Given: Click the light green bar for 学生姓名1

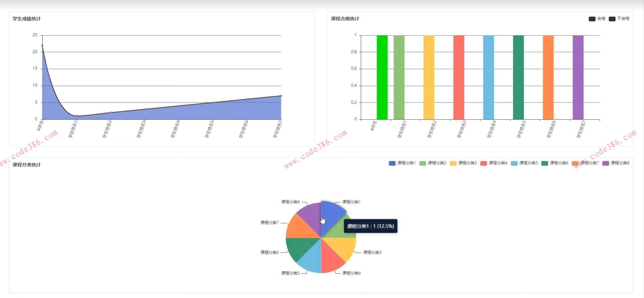Looking at the screenshot, I should pyautogui.click(x=399, y=77).
